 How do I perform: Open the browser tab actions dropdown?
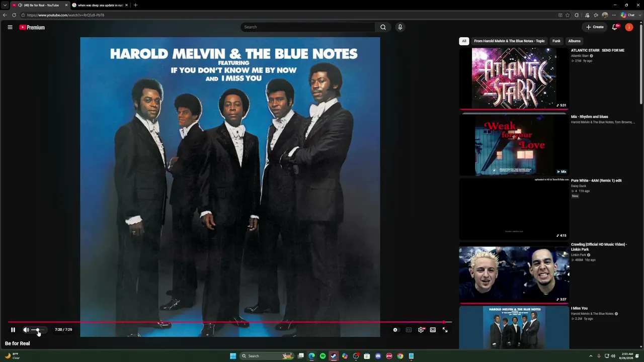click(5, 5)
